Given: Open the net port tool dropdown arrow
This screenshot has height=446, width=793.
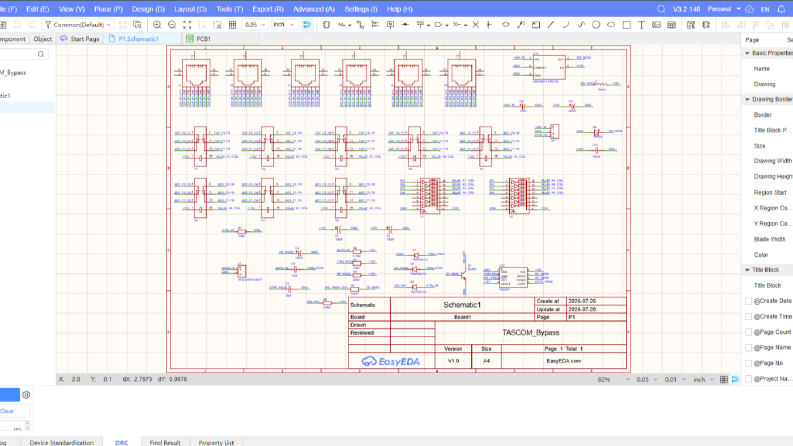Looking at the screenshot, I should 447,25.
